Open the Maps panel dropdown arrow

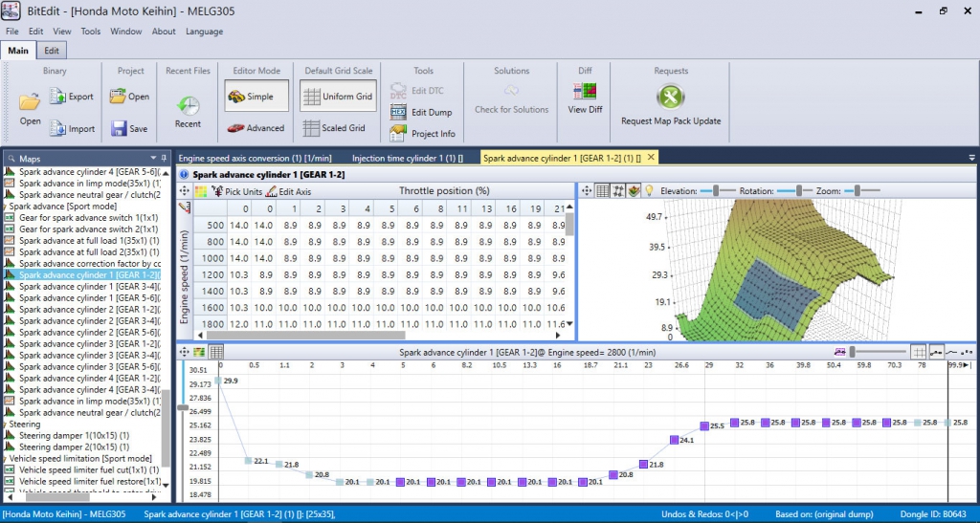153,158
